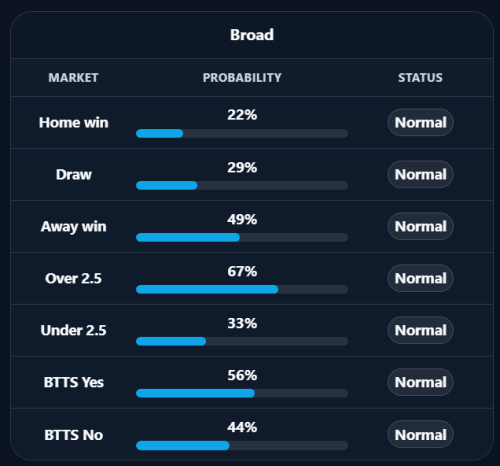The height and width of the screenshot is (466, 500).
Task: Click the Draw 29% probability bar
Action: point(242,185)
